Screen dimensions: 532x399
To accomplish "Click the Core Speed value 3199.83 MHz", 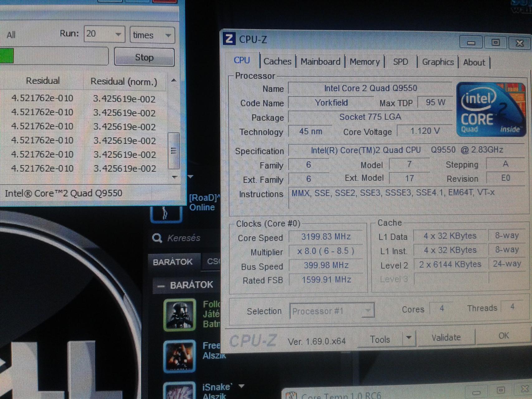I will pos(326,237).
